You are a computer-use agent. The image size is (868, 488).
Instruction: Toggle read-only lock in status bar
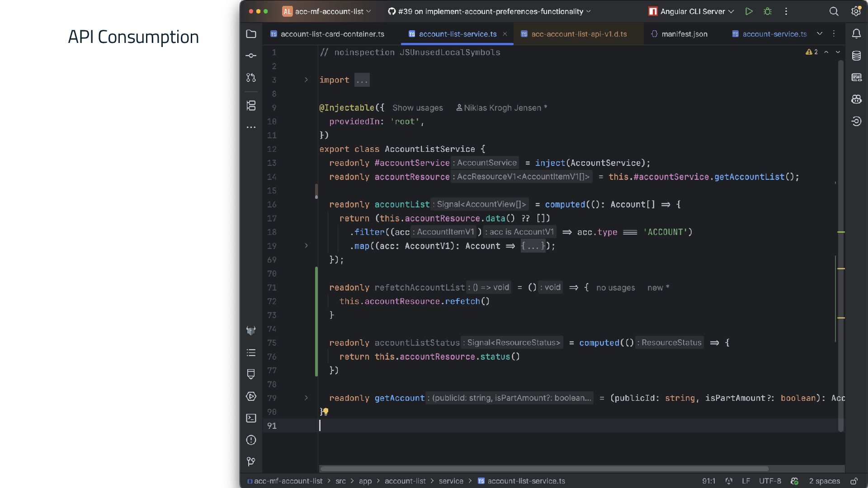tap(854, 481)
